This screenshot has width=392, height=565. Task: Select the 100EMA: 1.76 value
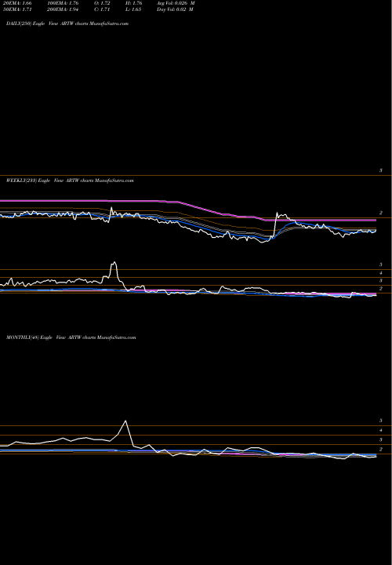(x=63, y=3)
